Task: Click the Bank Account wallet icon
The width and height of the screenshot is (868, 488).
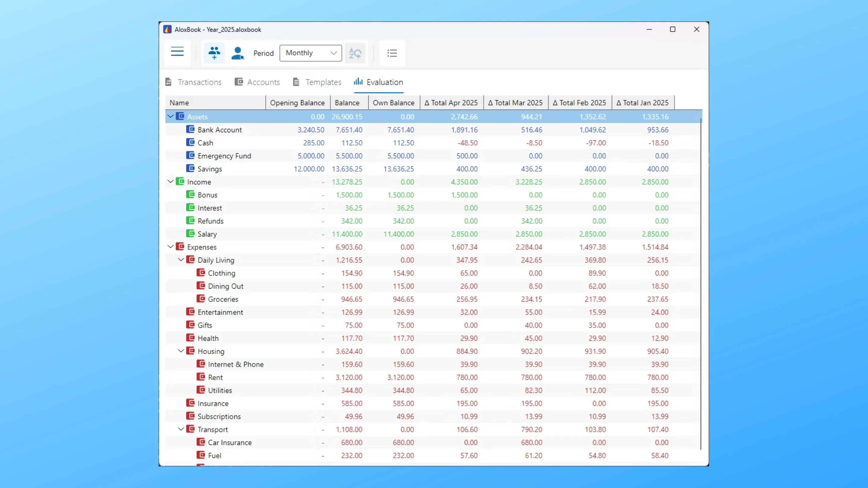Action: [x=190, y=129]
